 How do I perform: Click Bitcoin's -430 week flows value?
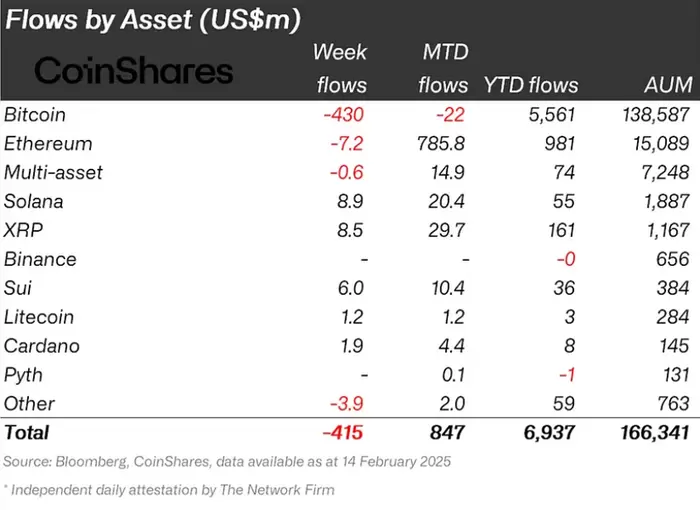[345, 114]
